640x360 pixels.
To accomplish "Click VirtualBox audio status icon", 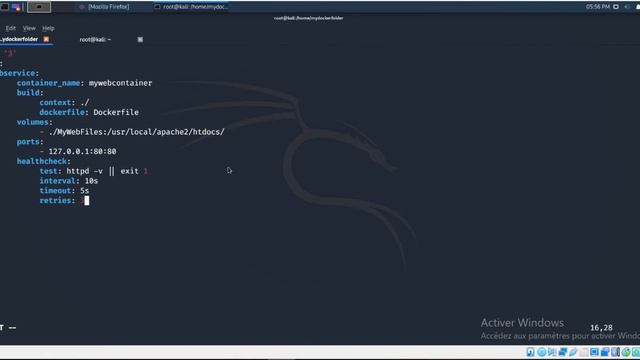I will pyautogui.click(x=552, y=352).
